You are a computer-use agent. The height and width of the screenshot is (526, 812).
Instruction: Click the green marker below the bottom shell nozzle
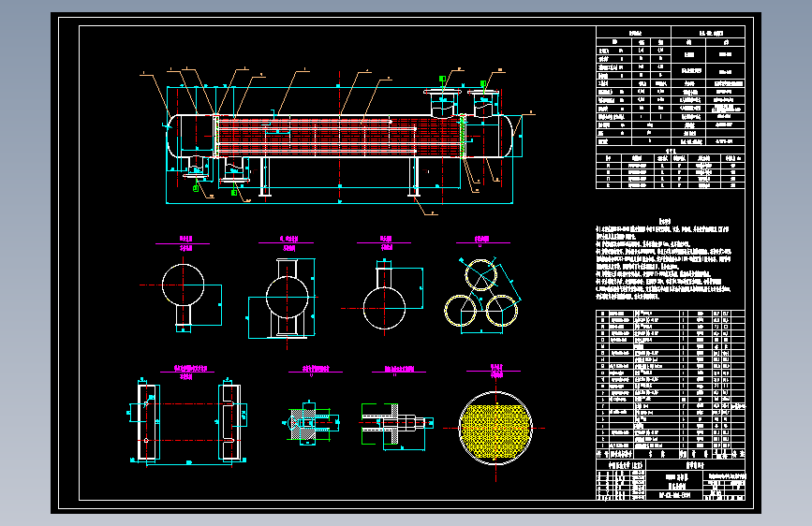tap(234, 193)
